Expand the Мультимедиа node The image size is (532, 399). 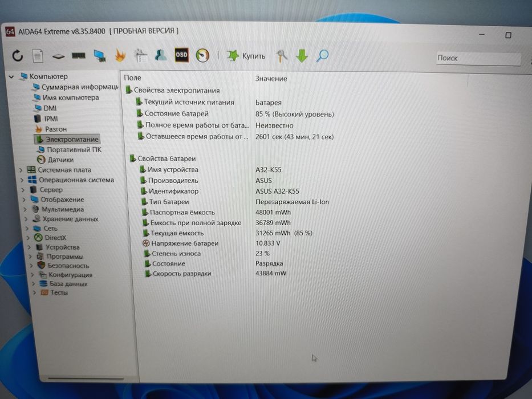(26, 209)
